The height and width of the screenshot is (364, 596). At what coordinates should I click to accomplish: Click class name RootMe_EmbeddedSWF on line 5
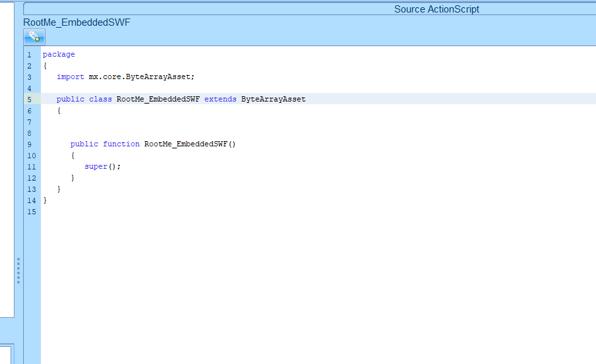click(x=158, y=100)
